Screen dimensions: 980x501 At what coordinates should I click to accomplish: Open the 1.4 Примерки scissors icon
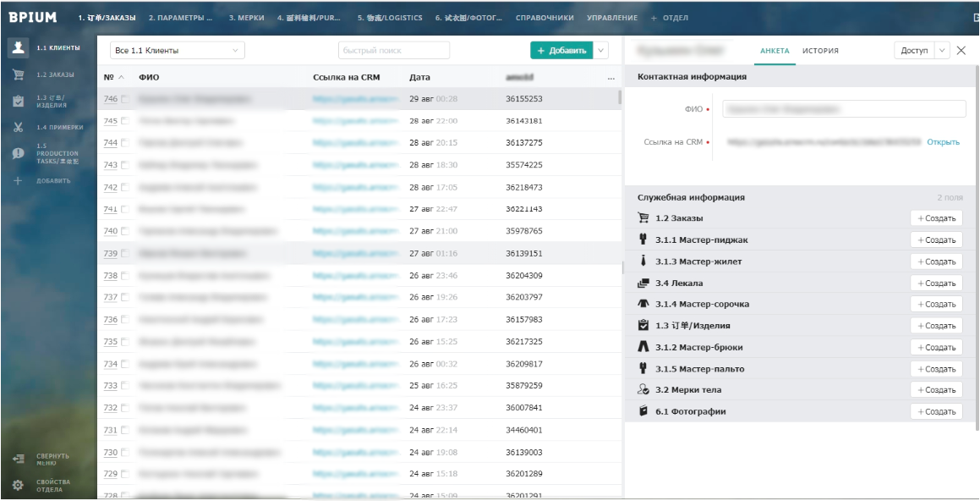(x=18, y=127)
